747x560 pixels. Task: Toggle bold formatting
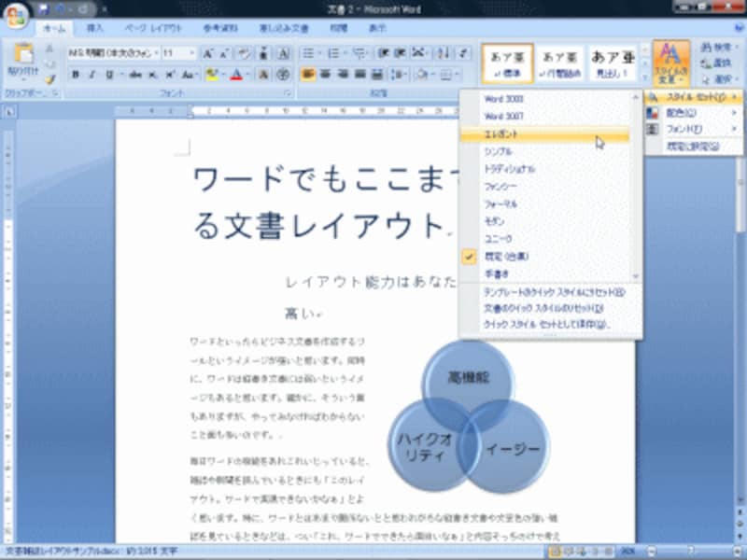point(76,72)
